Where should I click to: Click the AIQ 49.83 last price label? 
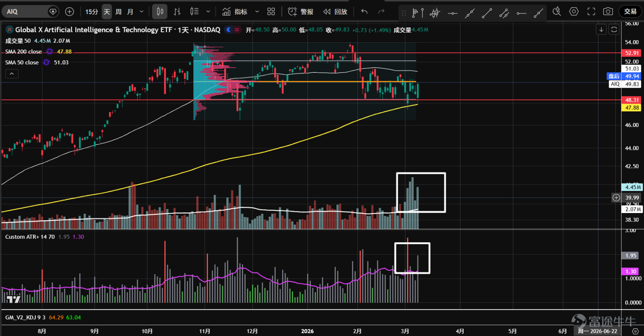pos(625,84)
